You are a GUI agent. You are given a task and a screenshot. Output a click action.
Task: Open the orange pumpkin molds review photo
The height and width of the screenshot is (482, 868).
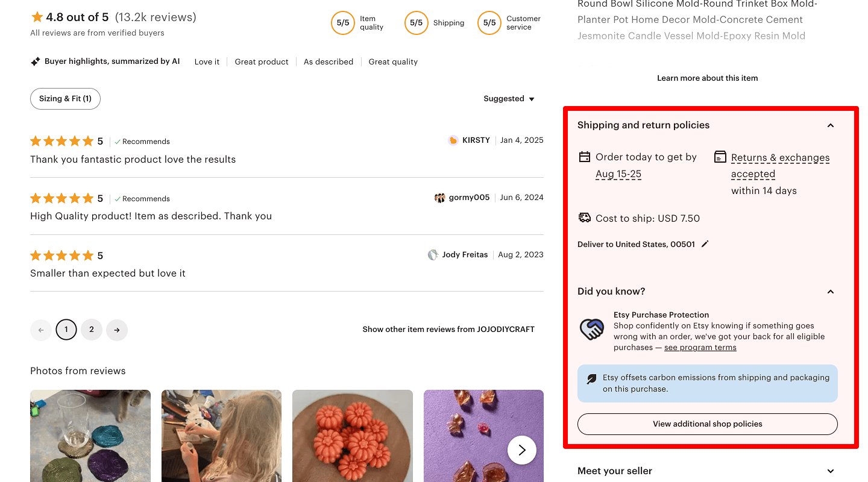(x=352, y=435)
